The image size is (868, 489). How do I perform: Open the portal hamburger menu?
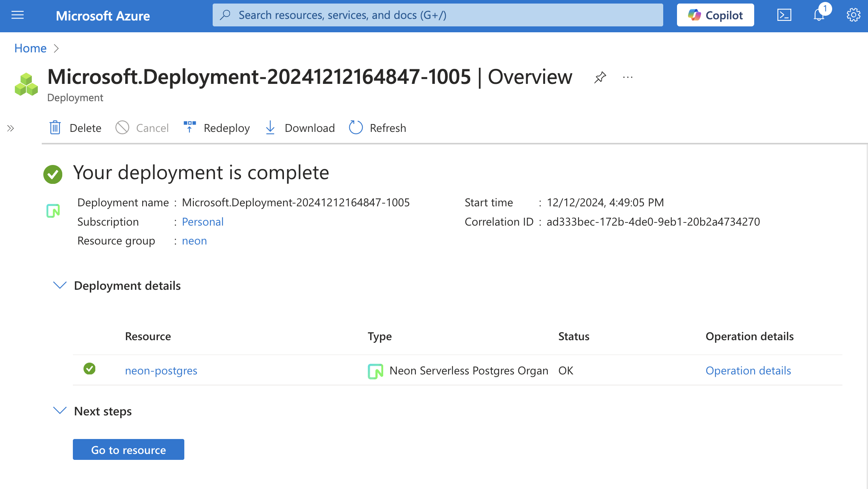[17, 15]
